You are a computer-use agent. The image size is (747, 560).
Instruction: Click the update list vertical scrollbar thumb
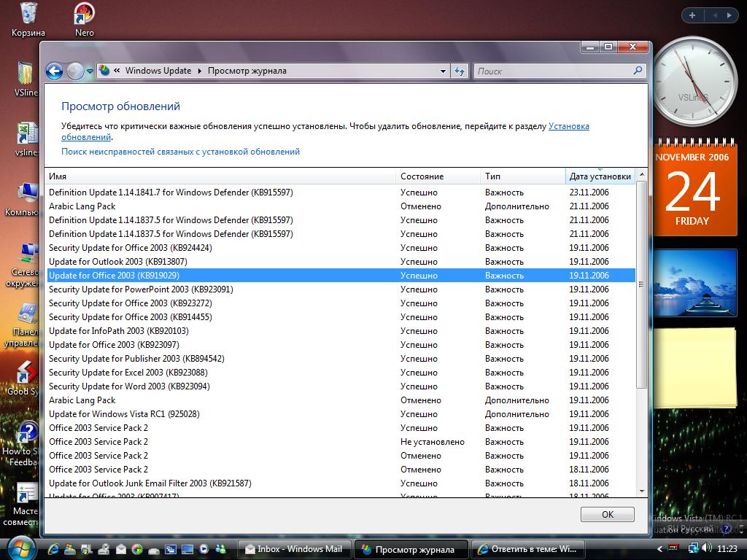pyautogui.click(x=641, y=284)
